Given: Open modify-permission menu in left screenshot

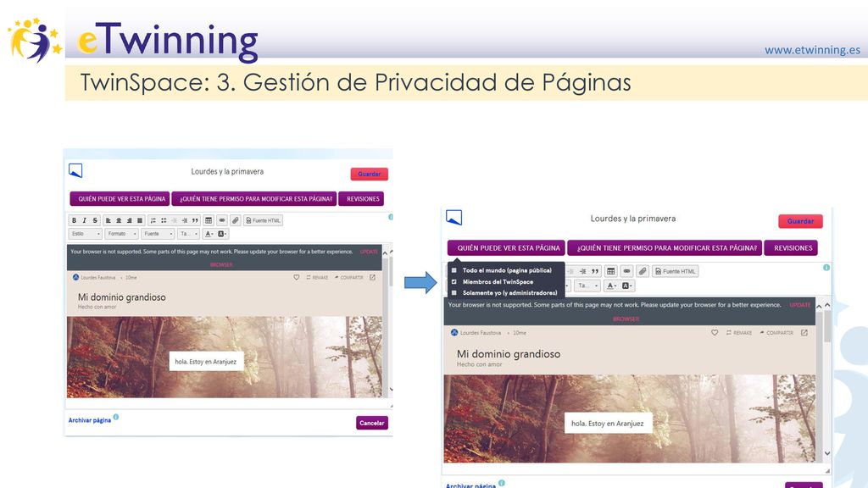Looking at the screenshot, I should 254,198.
